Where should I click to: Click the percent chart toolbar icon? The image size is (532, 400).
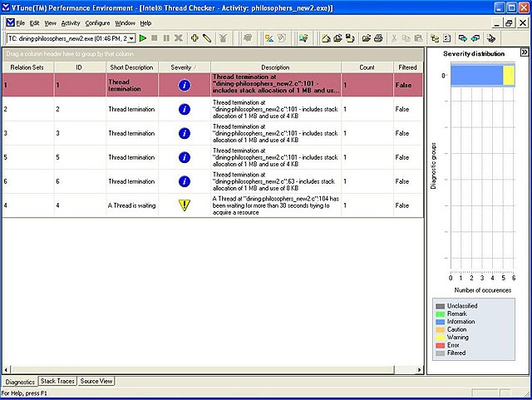(269, 38)
